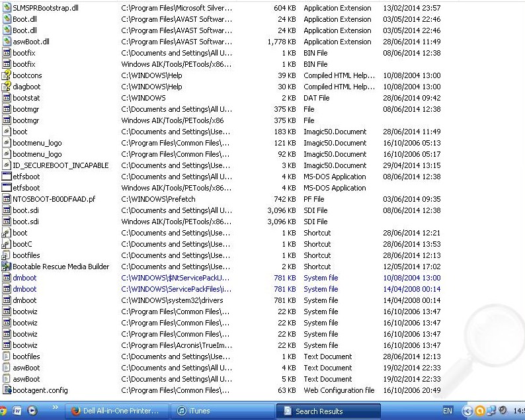Select file name 'bootagent.config'

pos(40,390)
